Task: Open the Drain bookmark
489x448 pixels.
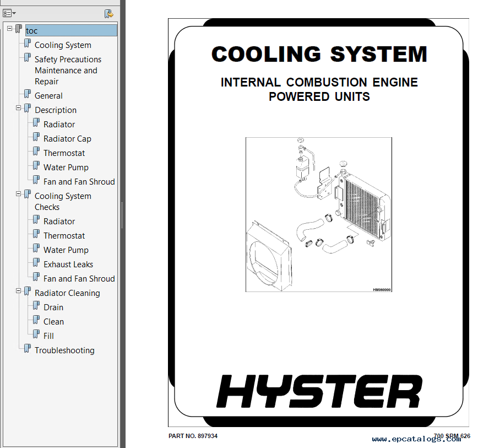Action: pyautogui.click(x=53, y=307)
